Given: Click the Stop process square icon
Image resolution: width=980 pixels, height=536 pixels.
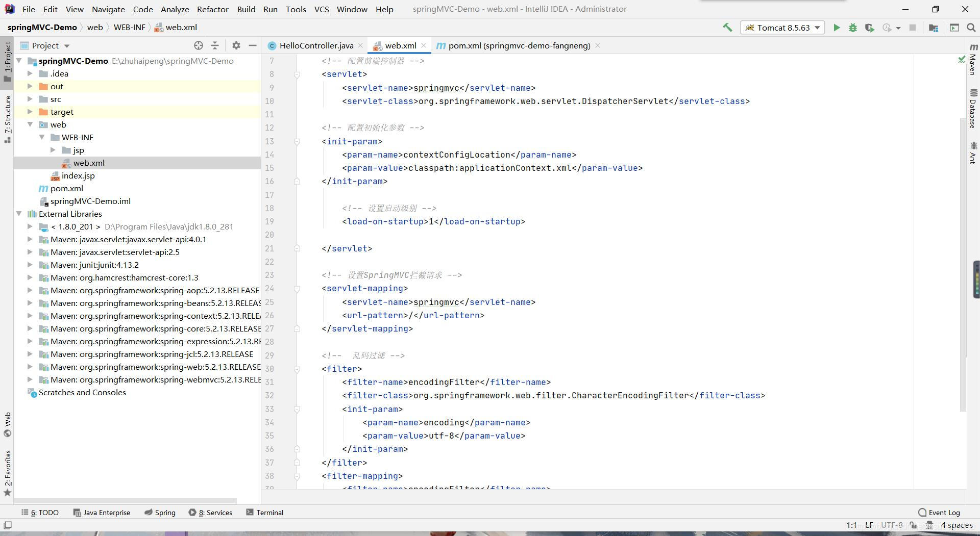Looking at the screenshot, I should [x=913, y=28].
